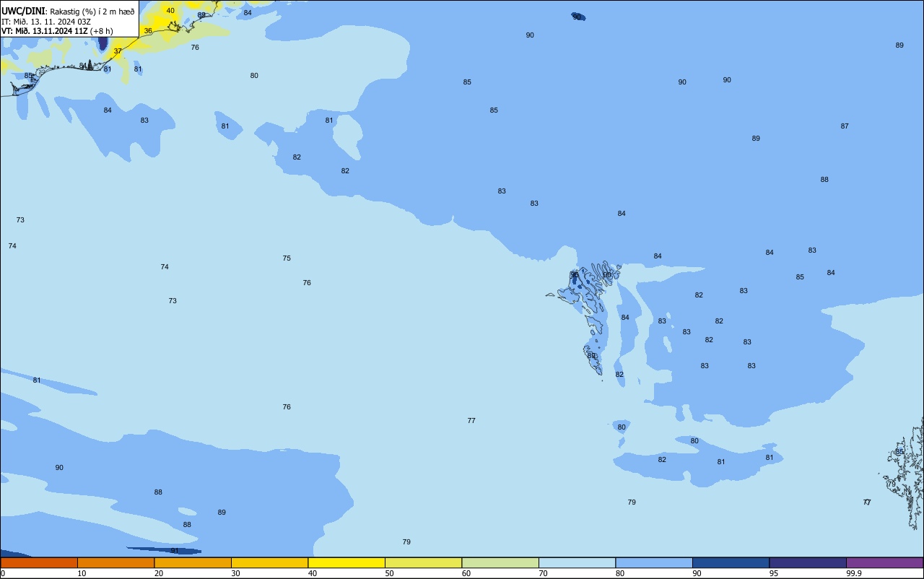Click the legend tick label 99.9
This screenshot has width=924, height=579.
tap(854, 573)
